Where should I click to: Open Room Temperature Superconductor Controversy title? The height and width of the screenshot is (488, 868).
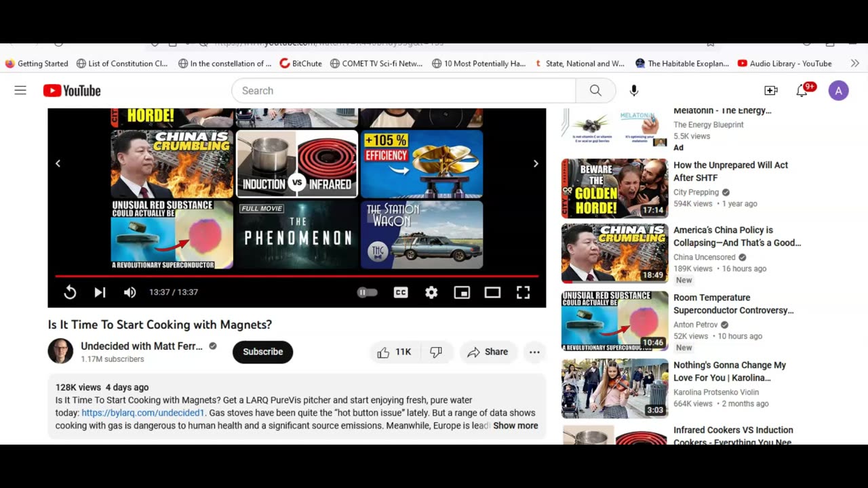click(x=733, y=304)
